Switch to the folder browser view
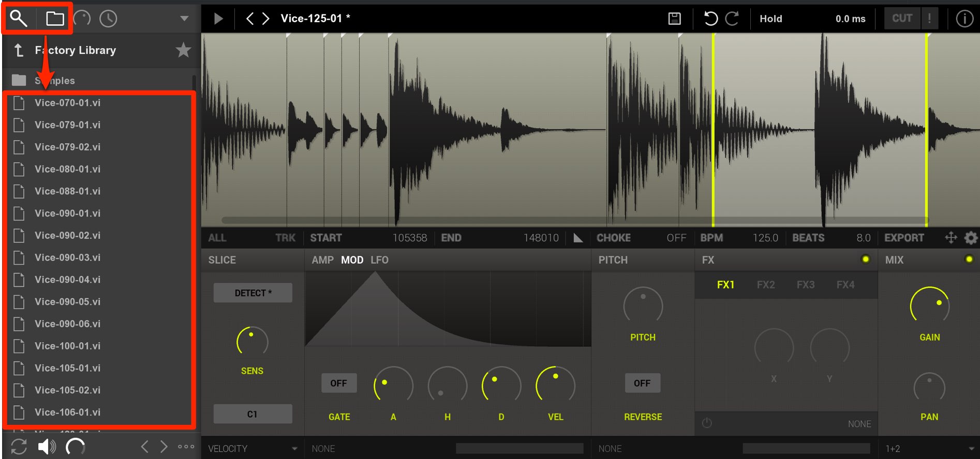 pyautogui.click(x=55, y=19)
